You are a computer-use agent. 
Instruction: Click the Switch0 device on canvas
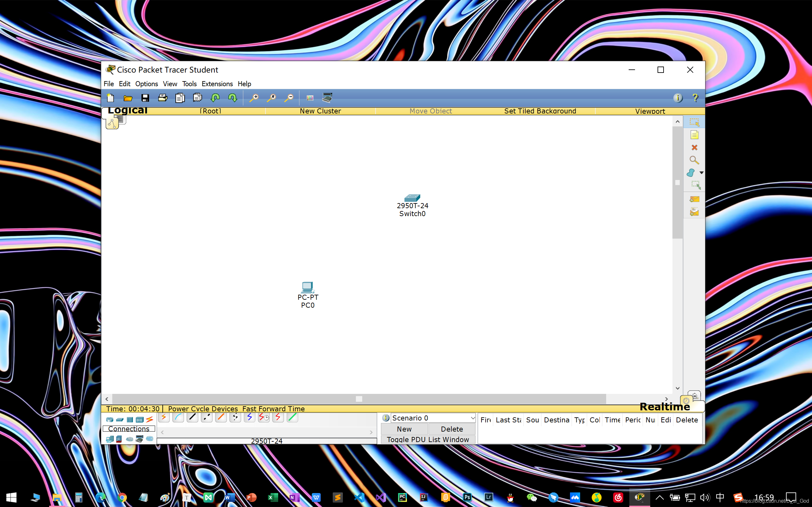click(x=412, y=198)
